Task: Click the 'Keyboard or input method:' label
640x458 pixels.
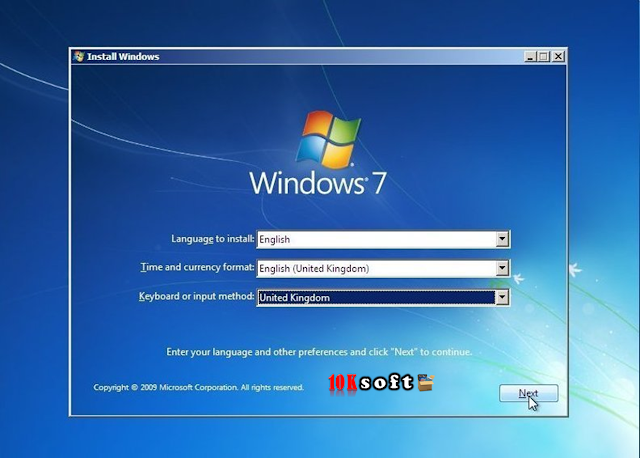Action: pos(196,296)
